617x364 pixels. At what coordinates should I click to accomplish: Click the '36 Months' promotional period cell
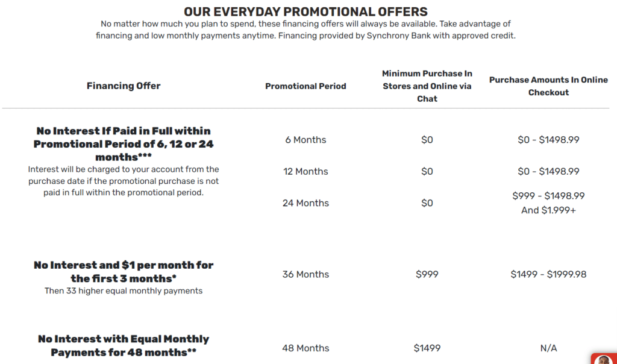305,274
